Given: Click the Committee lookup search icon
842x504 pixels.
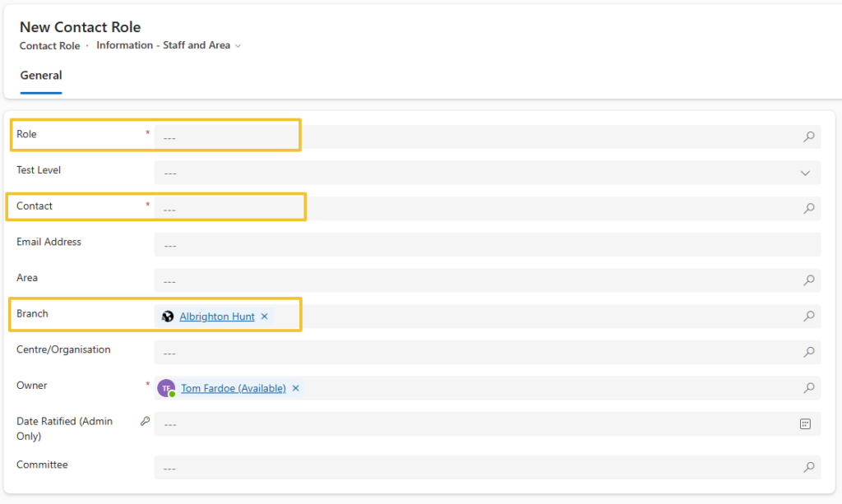Looking at the screenshot, I should 808,468.
